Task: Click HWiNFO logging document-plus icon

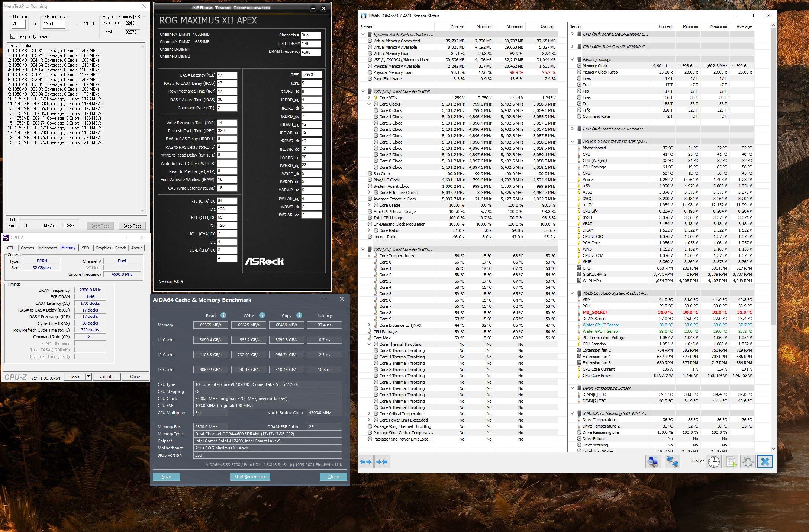Action: (731, 462)
